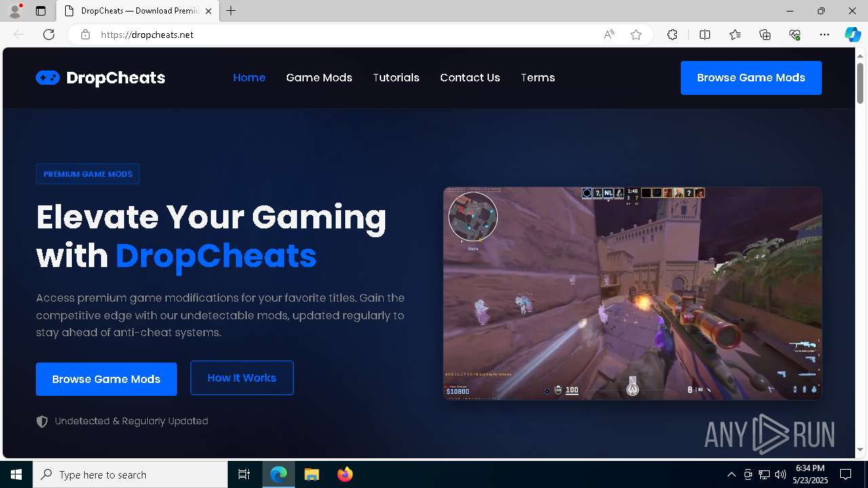
Task: Click header Browse Game Mods button
Action: (751, 78)
